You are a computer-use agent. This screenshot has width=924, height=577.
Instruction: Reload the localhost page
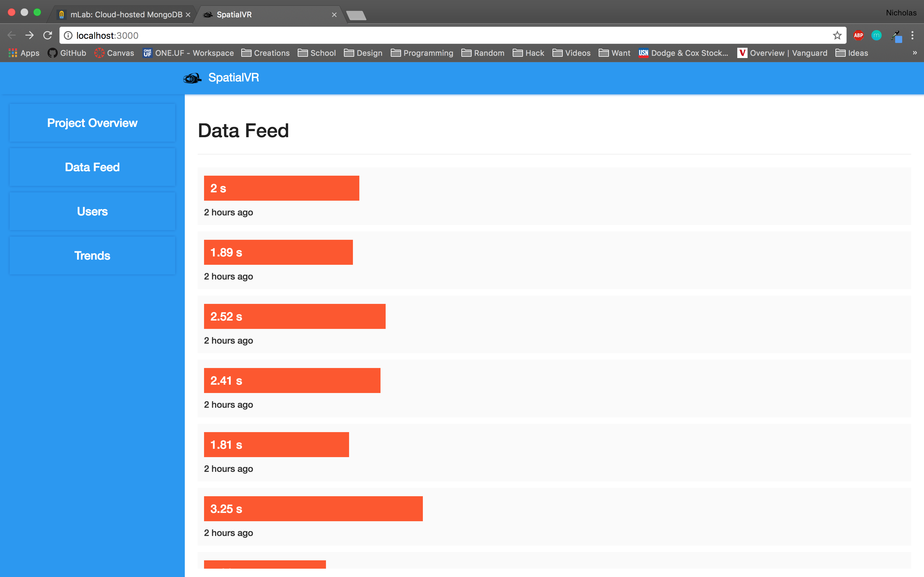tap(47, 36)
